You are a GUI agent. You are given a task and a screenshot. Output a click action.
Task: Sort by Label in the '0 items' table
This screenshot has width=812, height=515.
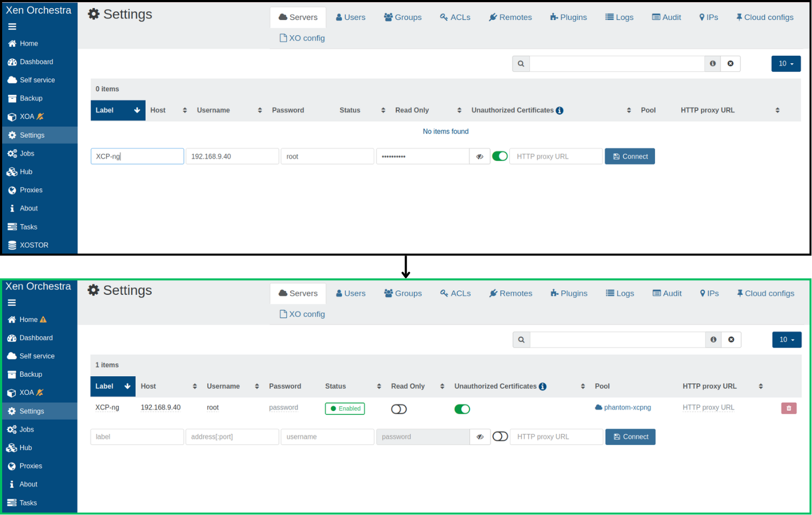pyautogui.click(x=117, y=110)
